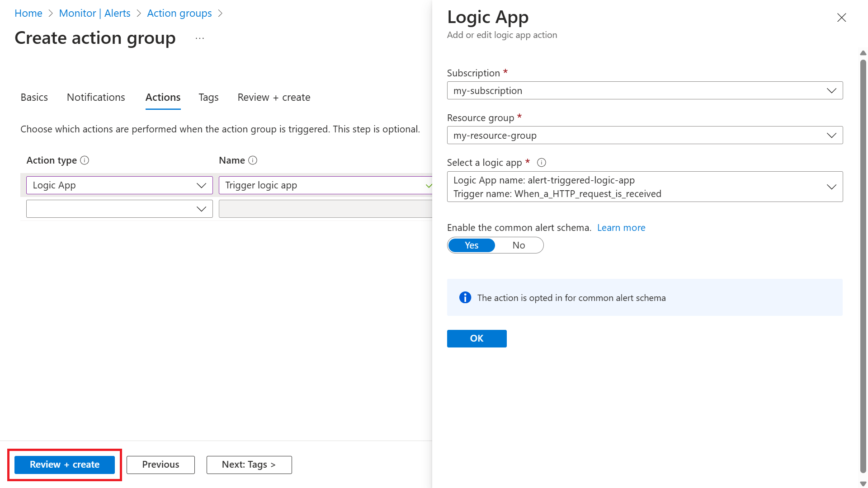Screen dimensions: 868x488
Task: Toggle common alert schema to No
Action: pyautogui.click(x=518, y=245)
